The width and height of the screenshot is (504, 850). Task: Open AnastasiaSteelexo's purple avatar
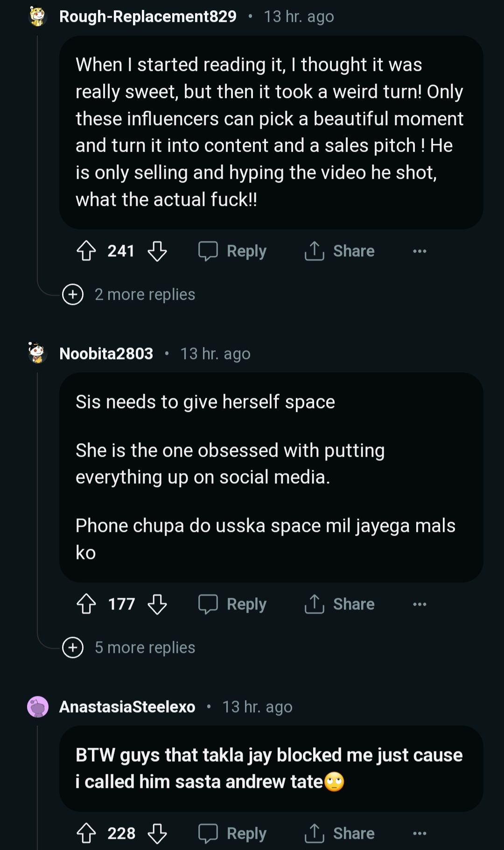[x=38, y=707]
